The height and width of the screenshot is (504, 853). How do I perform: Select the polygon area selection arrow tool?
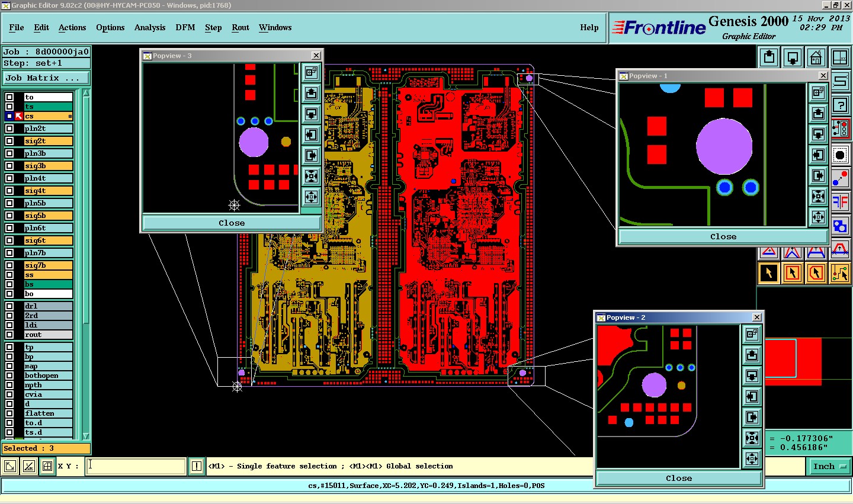click(816, 273)
